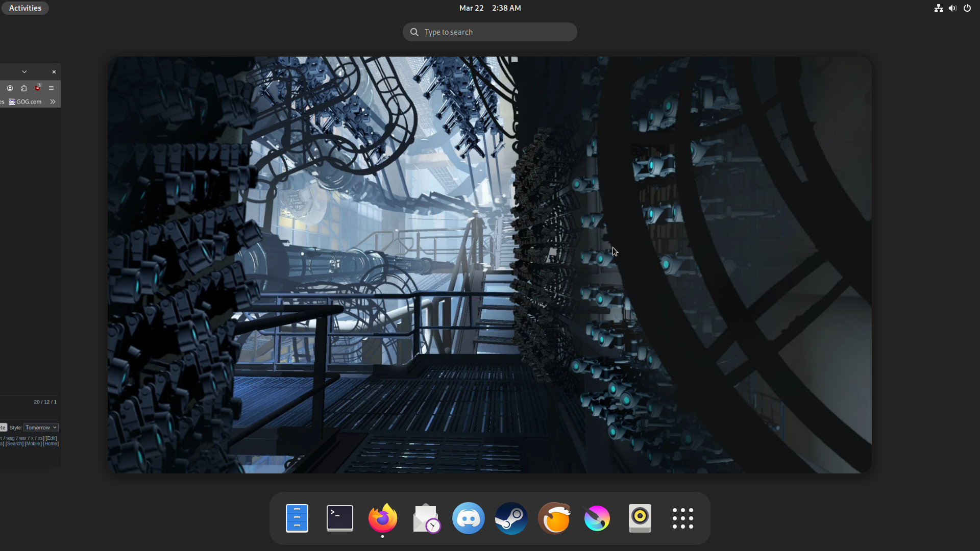Open the Firefox hamburger menu
The width and height of the screenshot is (980, 551).
pyautogui.click(x=51, y=88)
